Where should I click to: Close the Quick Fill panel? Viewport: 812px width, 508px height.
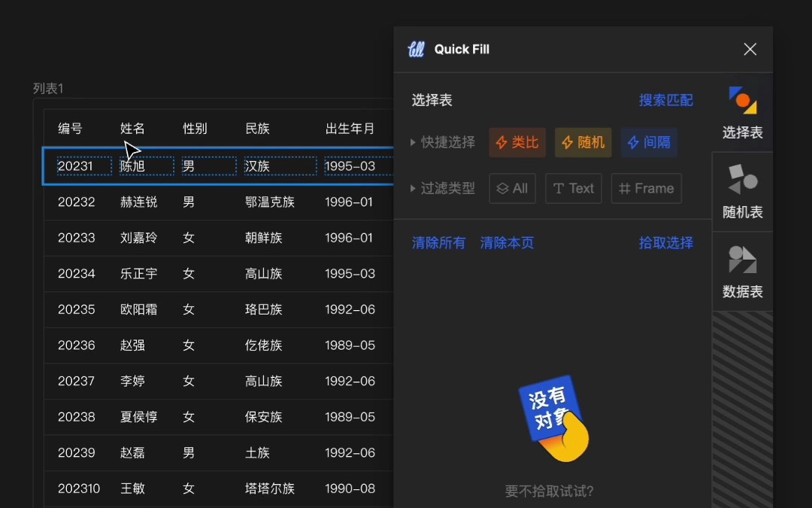coord(750,49)
